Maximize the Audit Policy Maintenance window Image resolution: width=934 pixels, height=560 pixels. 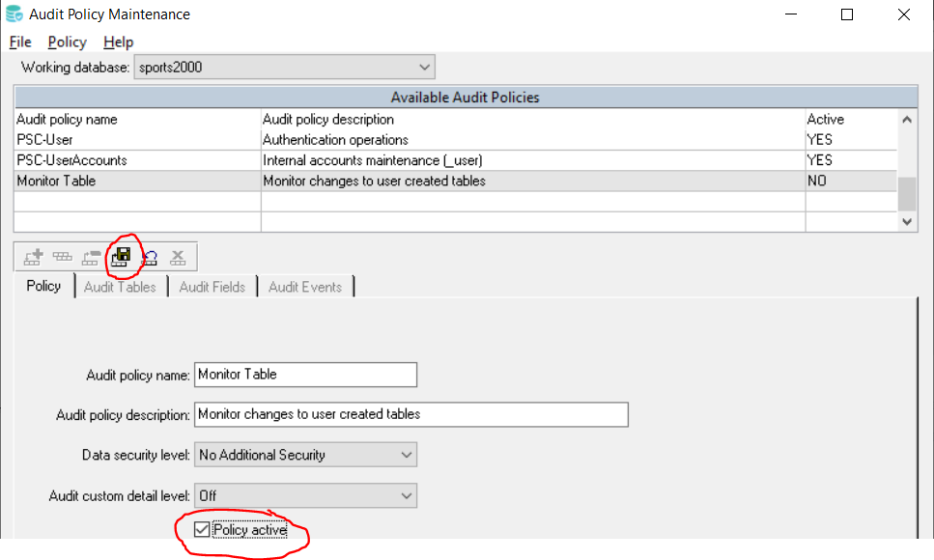point(847,14)
